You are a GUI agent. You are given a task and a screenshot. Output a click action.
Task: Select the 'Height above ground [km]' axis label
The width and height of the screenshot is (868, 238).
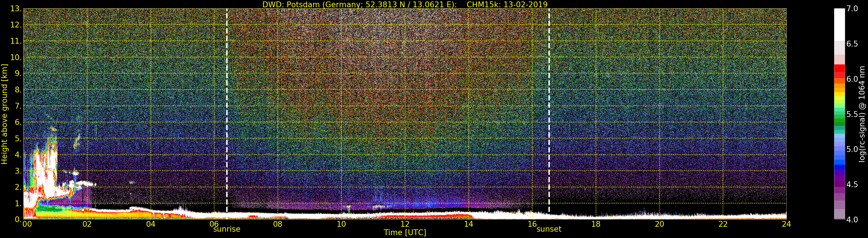click(x=4, y=114)
